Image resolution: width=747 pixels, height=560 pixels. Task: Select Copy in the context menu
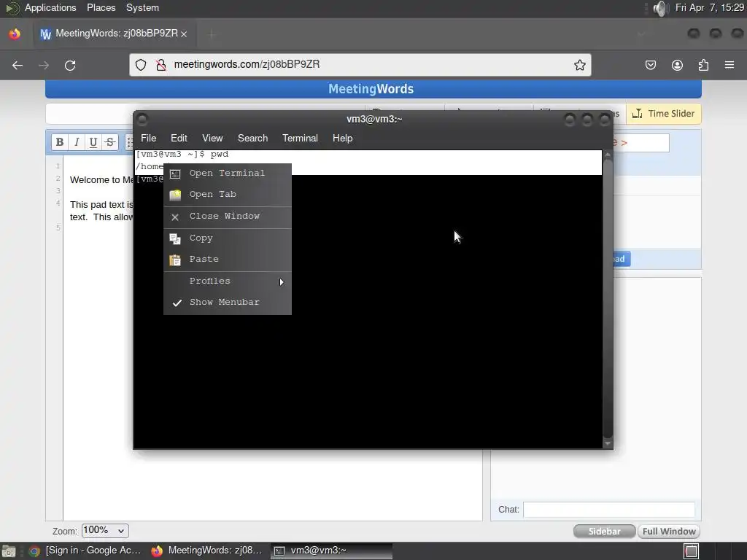228,238
